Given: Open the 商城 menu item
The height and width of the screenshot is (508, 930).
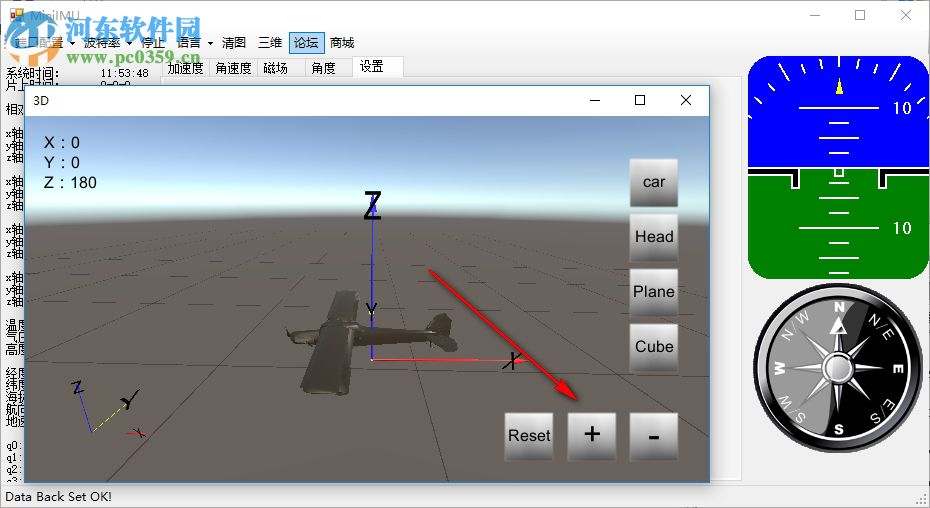Looking at the screenshot, I should [342, 43].
